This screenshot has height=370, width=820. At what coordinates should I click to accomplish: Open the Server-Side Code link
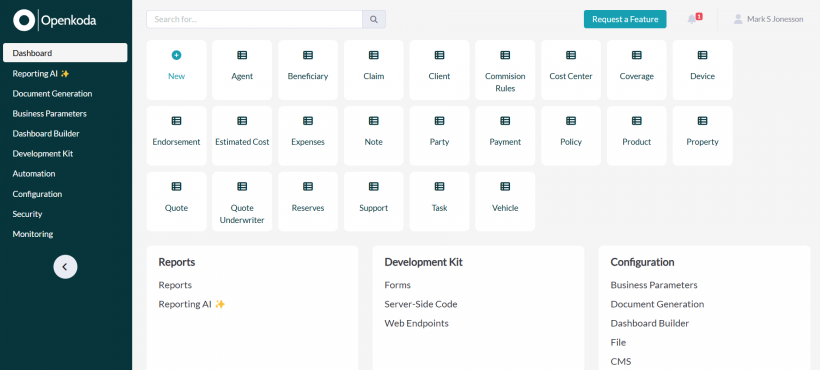click(421, 304)
